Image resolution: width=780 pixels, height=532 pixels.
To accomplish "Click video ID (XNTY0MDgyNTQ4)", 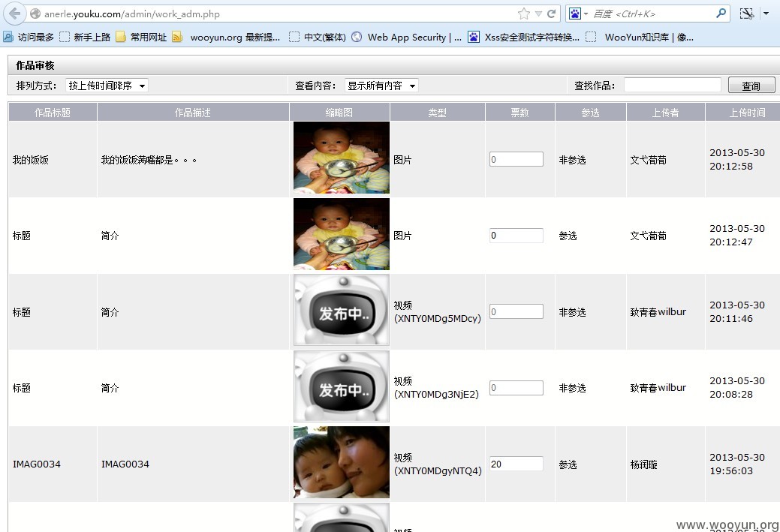I will (438, 470).
